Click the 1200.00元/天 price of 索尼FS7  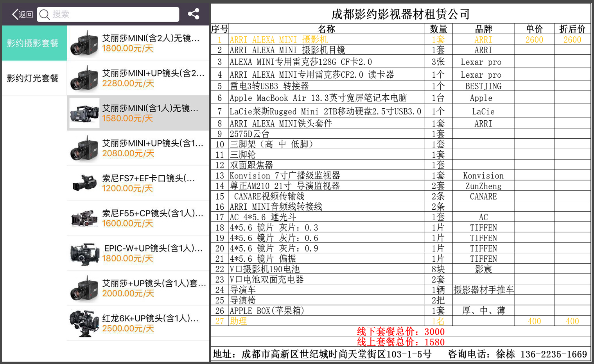(127, 188)
